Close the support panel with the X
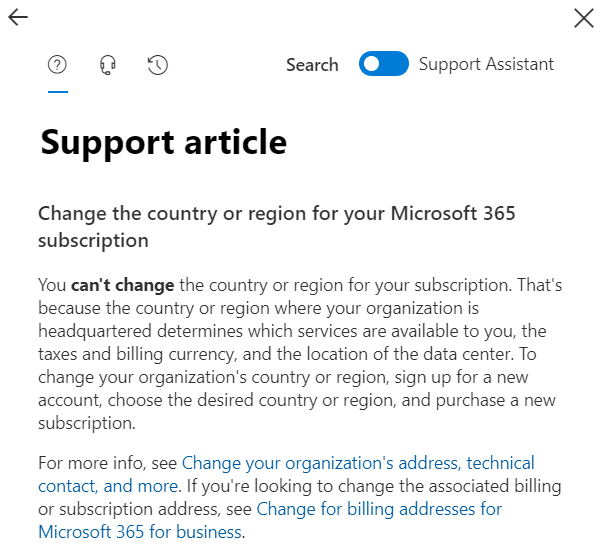The height and width of the screenshot is (557, 601). coord(583,18)
